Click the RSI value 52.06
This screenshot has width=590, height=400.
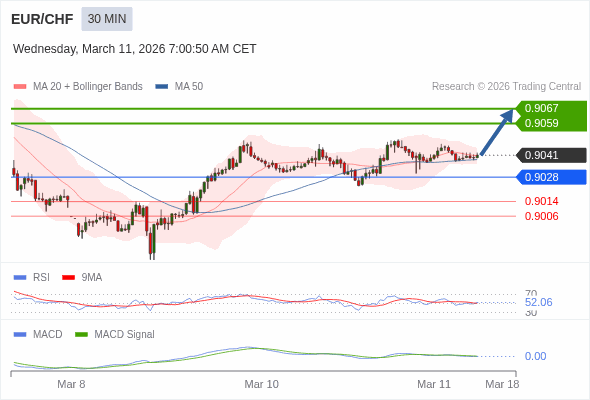pyautogui.click(x=538, y=302)
